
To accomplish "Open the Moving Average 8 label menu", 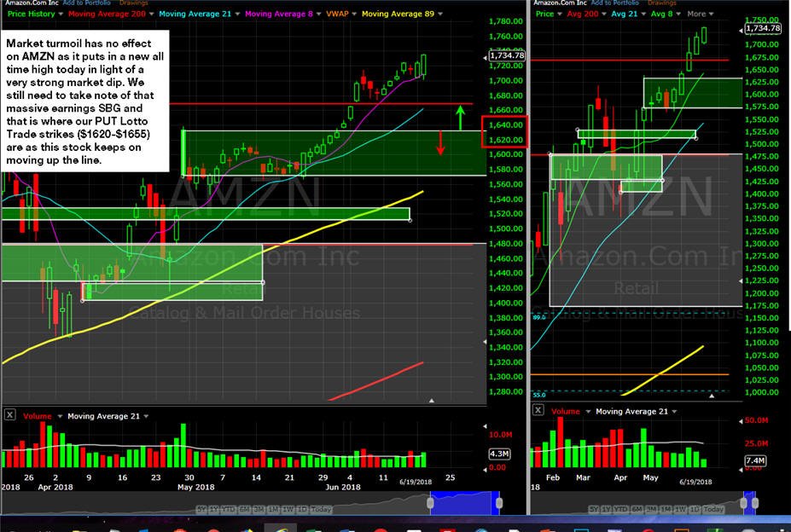I will click(x=278, y=14).
